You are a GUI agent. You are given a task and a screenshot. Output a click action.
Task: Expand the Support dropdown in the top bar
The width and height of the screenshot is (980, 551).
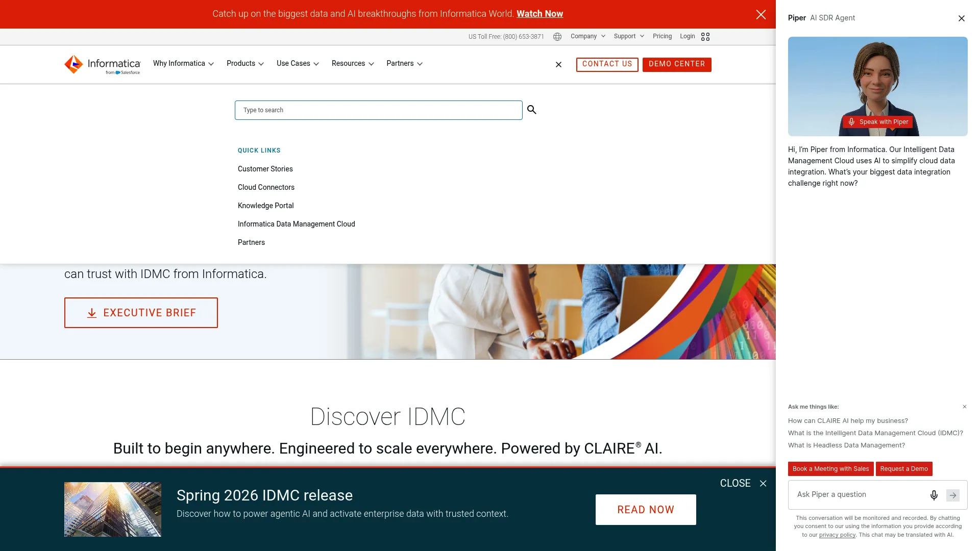pyautogui.click(x=629, y=36)
